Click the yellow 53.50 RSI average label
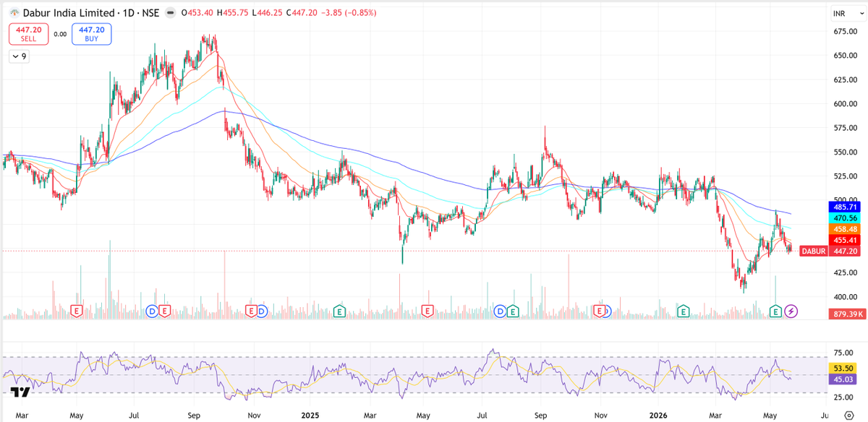The width and height of the screenshot is (868, 422). [x=844, y=368]
